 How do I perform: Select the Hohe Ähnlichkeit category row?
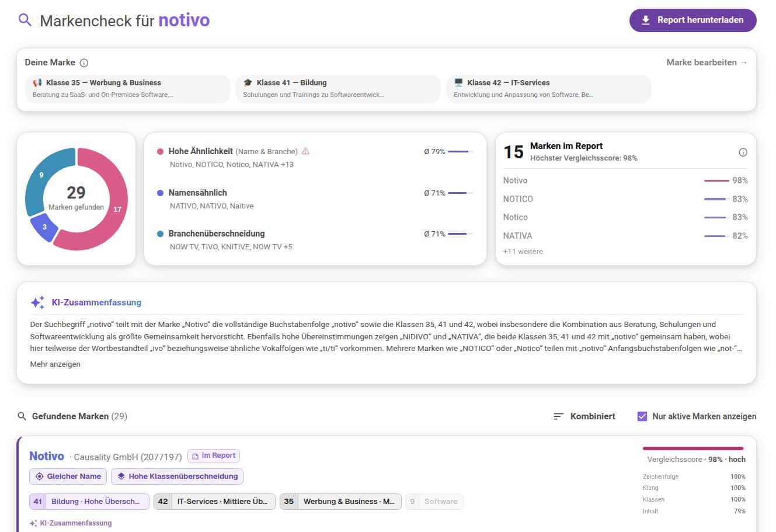coord(315,158)
